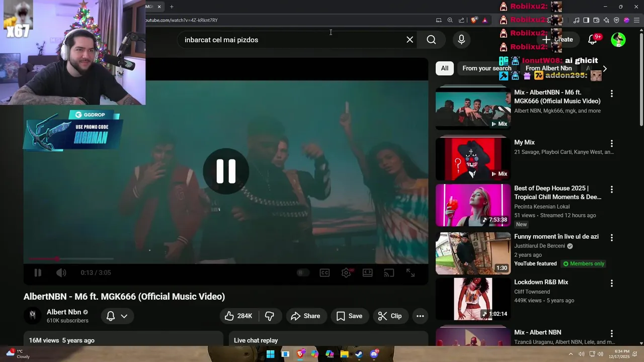Toggle the browser sidebar panel
Screen dimensions: 644x362
[x=586, y=20]
